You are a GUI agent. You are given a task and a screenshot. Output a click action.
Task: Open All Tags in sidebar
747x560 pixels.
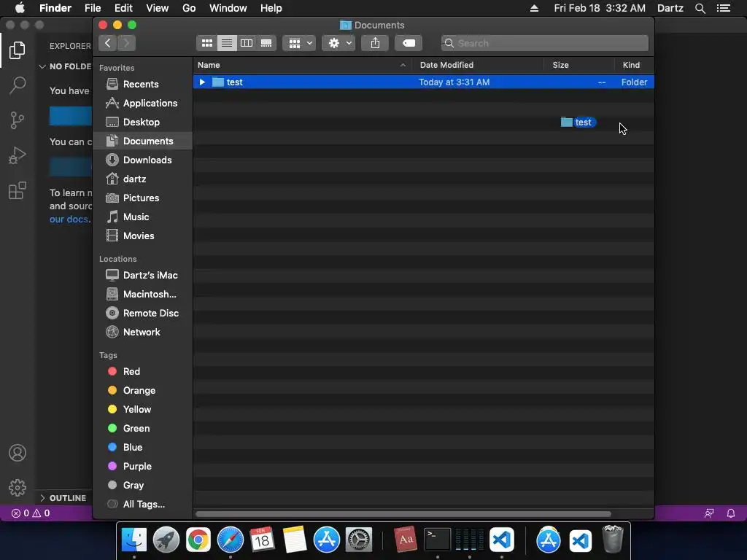(144, 505)
